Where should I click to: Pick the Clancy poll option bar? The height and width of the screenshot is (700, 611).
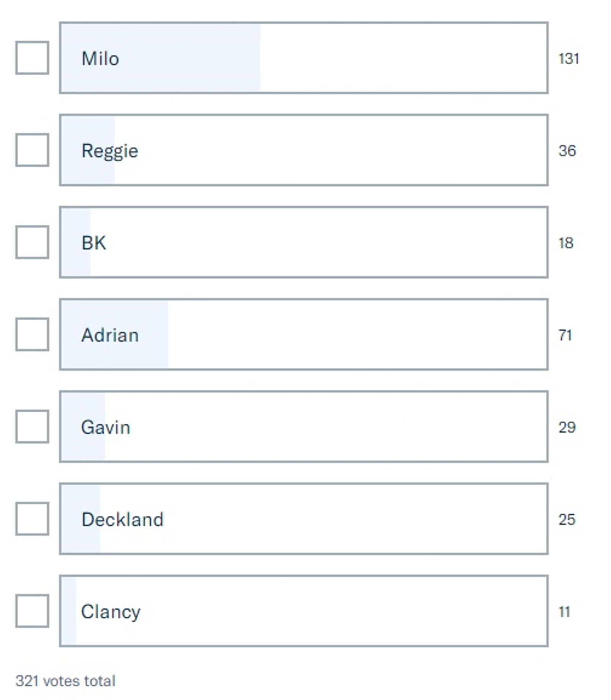[304, 611]
